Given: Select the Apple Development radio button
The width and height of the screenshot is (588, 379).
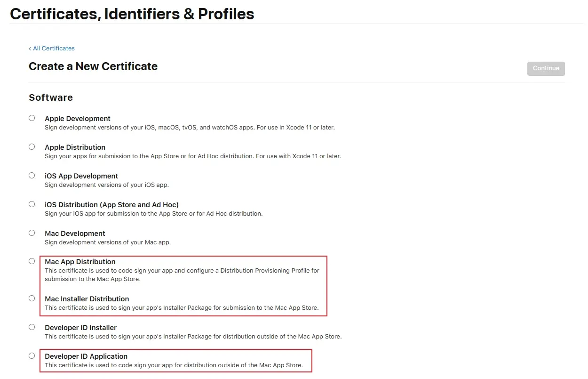Looking at the screenshot, I should [x=32, y=118].
